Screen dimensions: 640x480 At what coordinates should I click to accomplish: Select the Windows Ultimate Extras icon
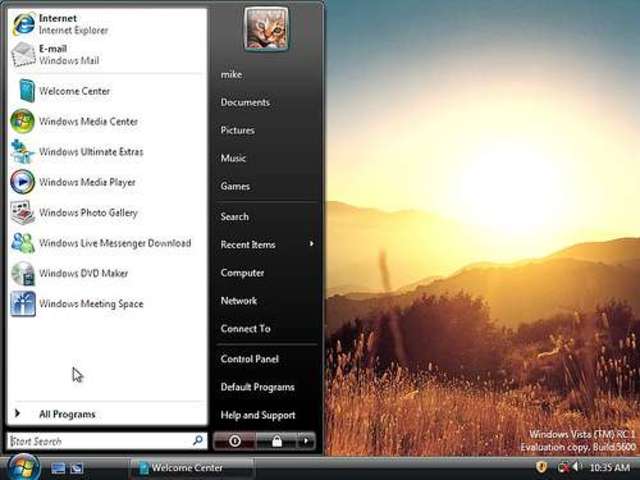22,151
